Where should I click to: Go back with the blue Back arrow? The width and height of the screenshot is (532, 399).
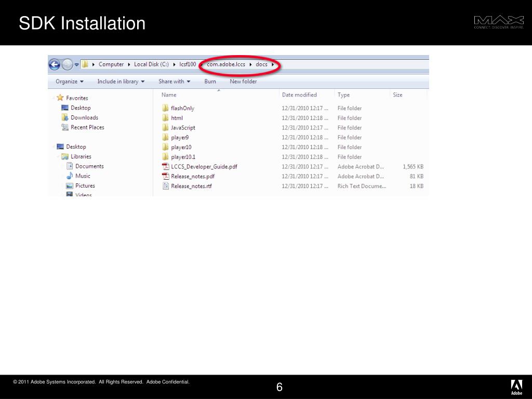pos(54,64)
